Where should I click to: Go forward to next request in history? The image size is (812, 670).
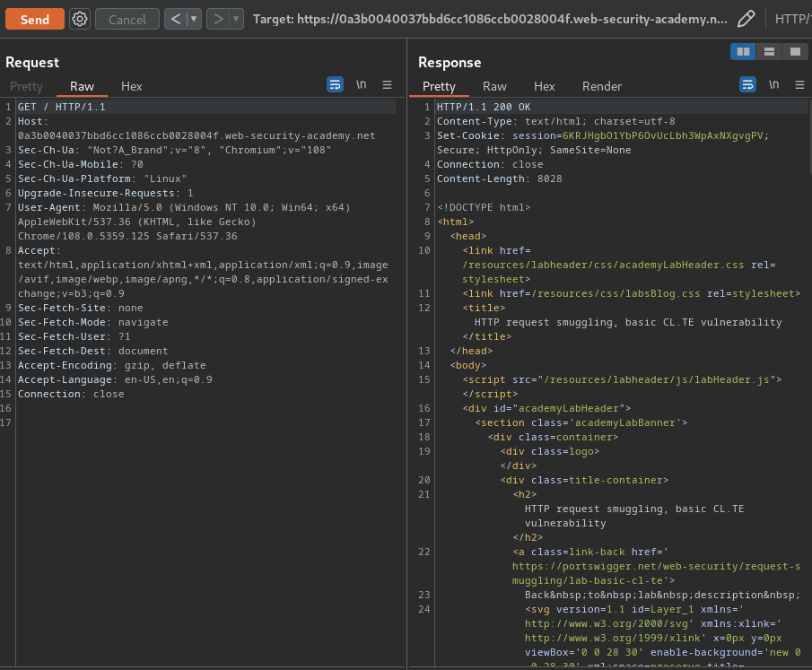click(218, 19)
